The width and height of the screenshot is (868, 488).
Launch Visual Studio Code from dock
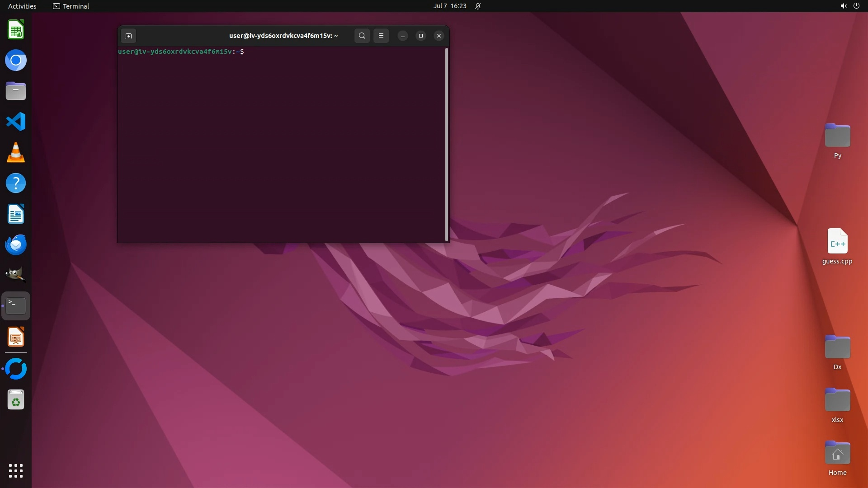[16, 122]
